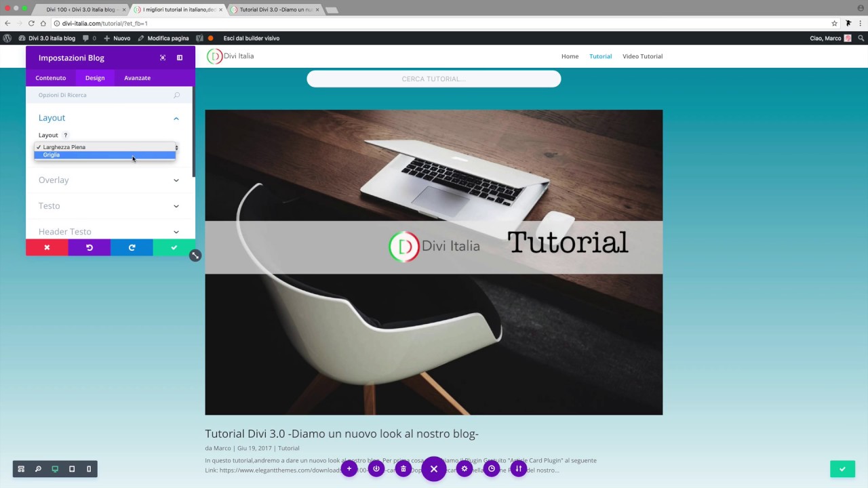Save module settings with green checkmark
The width and height of the screenshot is (868, 488).
(174, 247)
